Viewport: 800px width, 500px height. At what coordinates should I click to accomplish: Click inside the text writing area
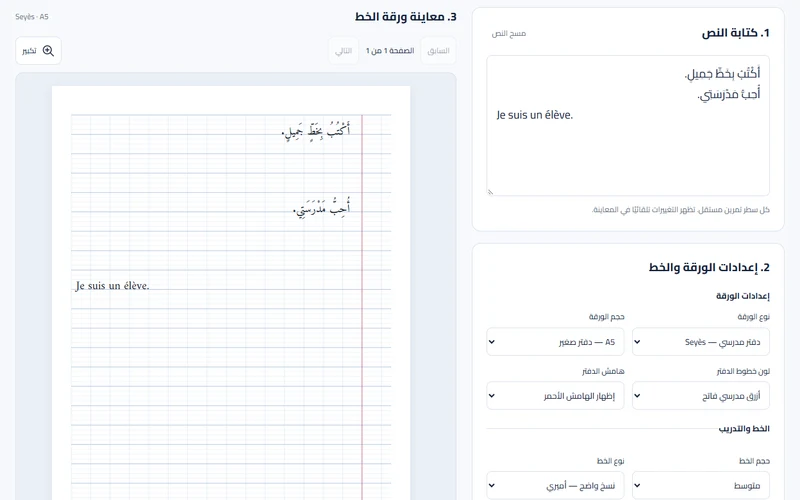[628, 126]
